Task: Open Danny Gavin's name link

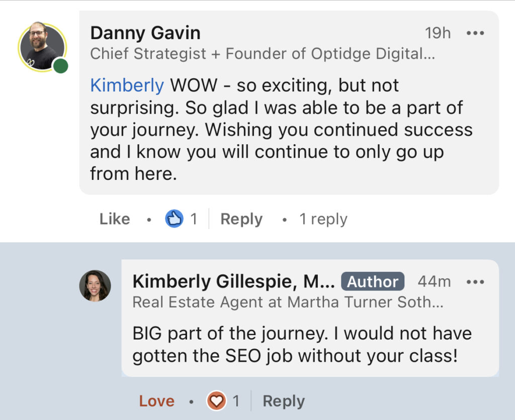Action: click(145, 33)
